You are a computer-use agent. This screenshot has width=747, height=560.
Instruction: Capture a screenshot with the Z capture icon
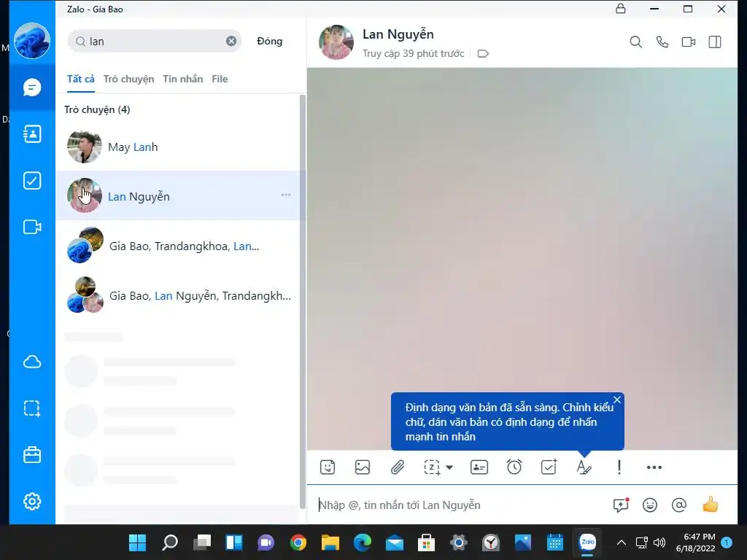tap(432, 467)
